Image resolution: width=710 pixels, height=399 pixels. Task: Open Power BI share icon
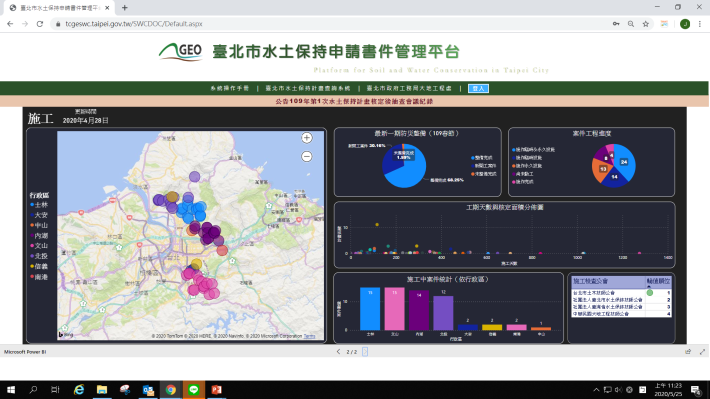click(688, 351)
